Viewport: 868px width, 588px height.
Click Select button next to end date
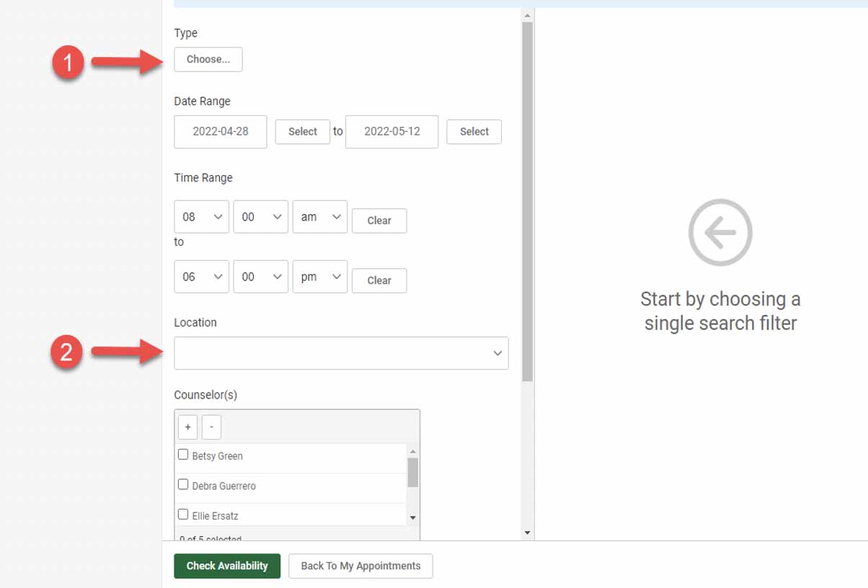coord(474,132)
